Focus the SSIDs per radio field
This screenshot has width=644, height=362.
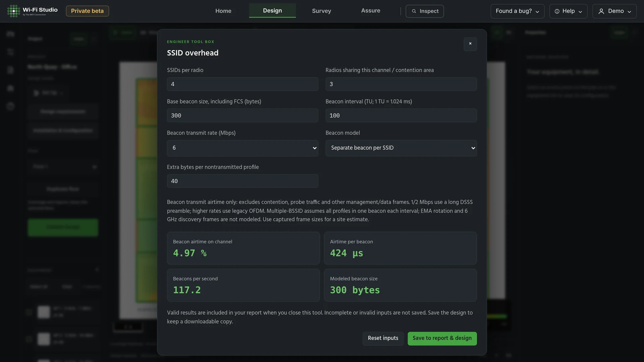click(x=243, y=84)
